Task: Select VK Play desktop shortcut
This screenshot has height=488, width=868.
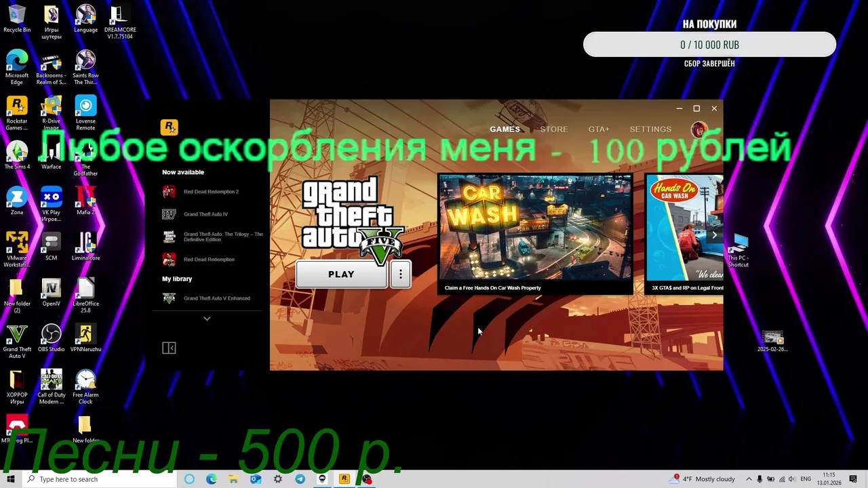Action: tap(51, 204)
